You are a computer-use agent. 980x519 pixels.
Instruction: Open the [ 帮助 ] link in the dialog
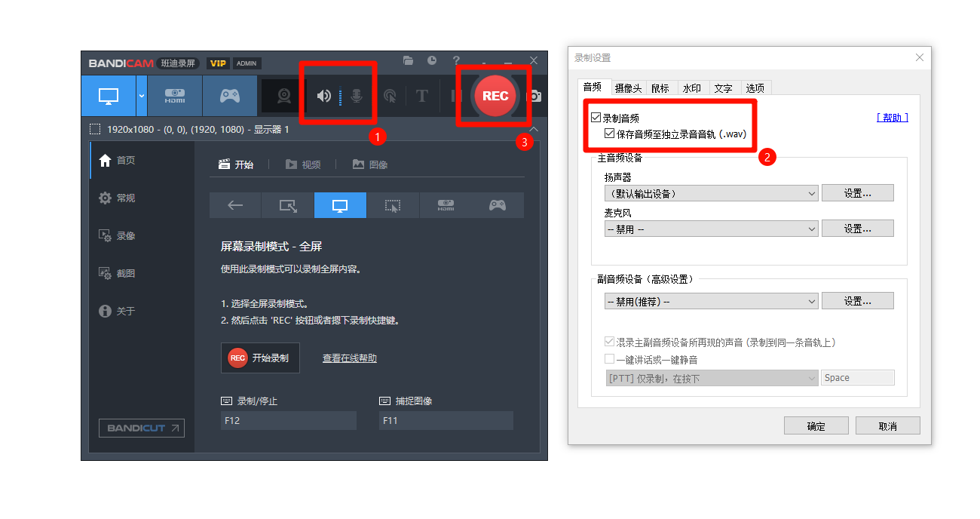893,118
